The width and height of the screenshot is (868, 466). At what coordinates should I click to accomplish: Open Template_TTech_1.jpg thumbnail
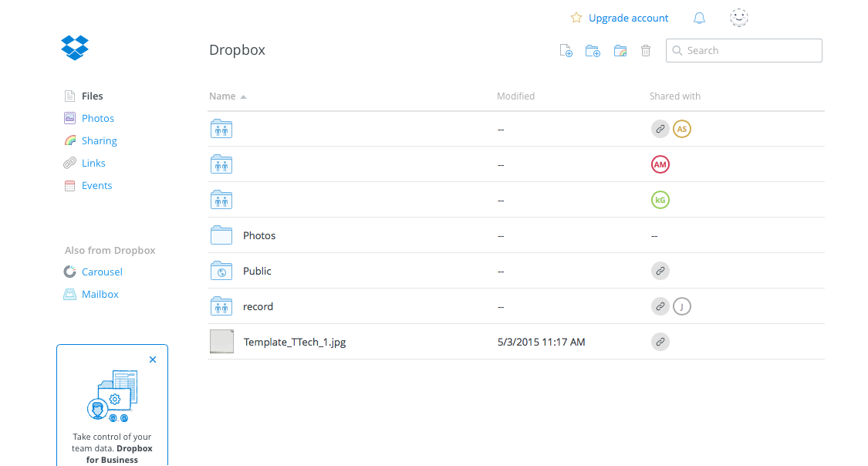click(222, 342)
